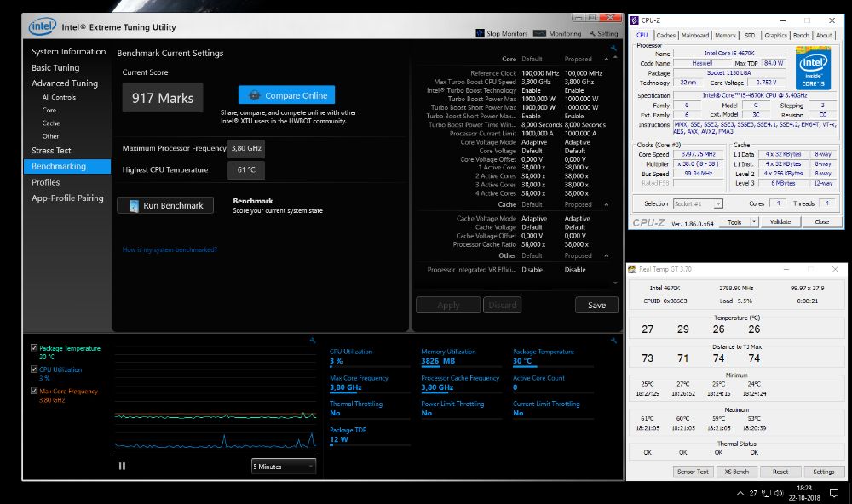Open the volume icon in system tray

click(x=780, y=493)
